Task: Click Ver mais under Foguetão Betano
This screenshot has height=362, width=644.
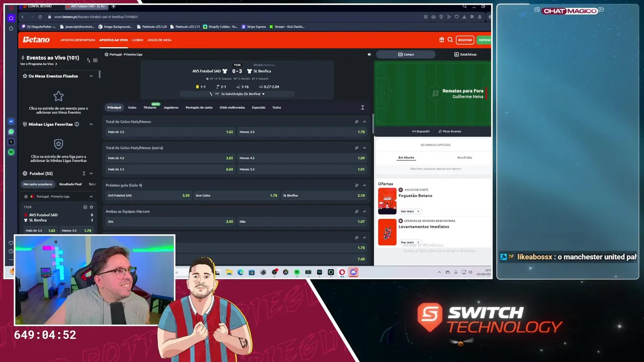Action: click(410, 211)
